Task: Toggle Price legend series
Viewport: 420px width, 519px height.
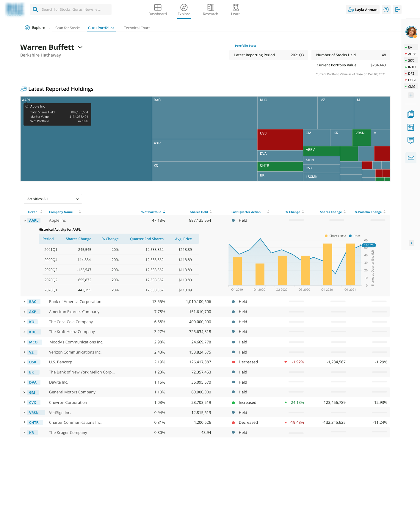Action: [355, 236]
